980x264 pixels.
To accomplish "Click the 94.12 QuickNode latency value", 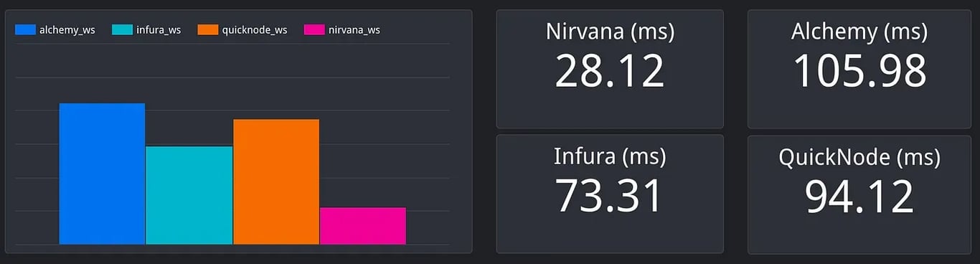I will (859, 197).
